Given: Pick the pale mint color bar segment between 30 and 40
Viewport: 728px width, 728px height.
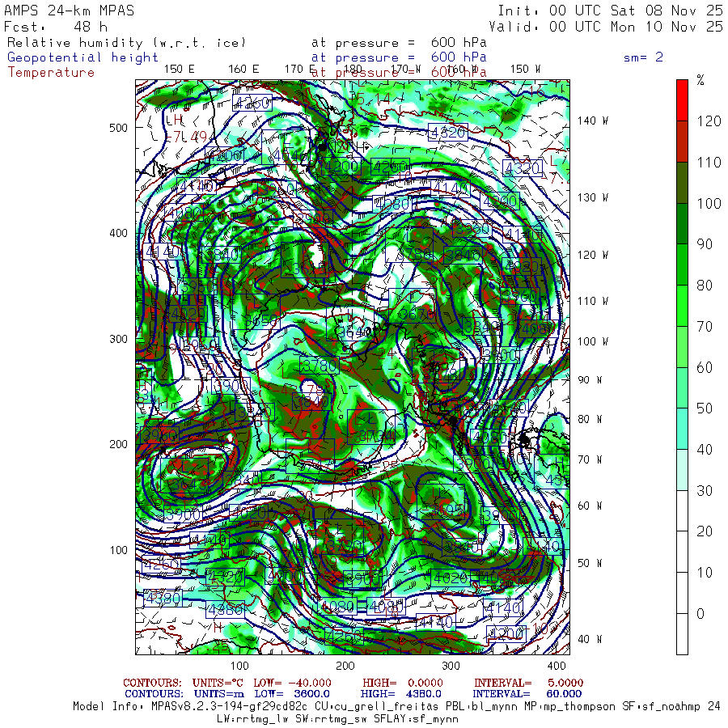Looking at the screenshot, I should click(682, 470).
